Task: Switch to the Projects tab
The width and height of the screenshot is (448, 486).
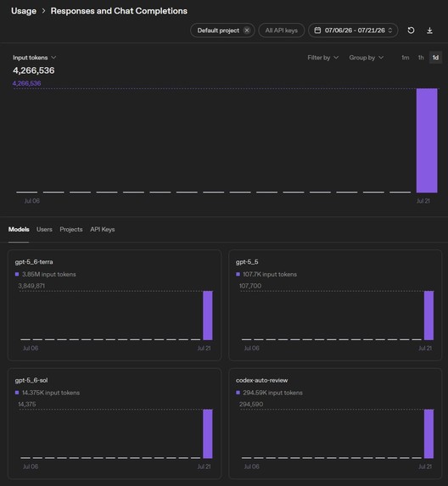Action: point(71,229)
